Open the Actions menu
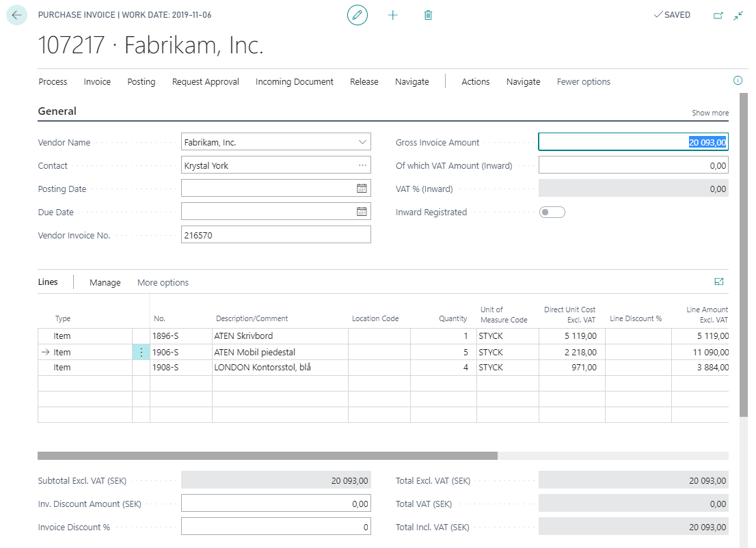Image resolution: width=756 pixels, height=548 pixels. pyautogui.click(x=475, y=82)
